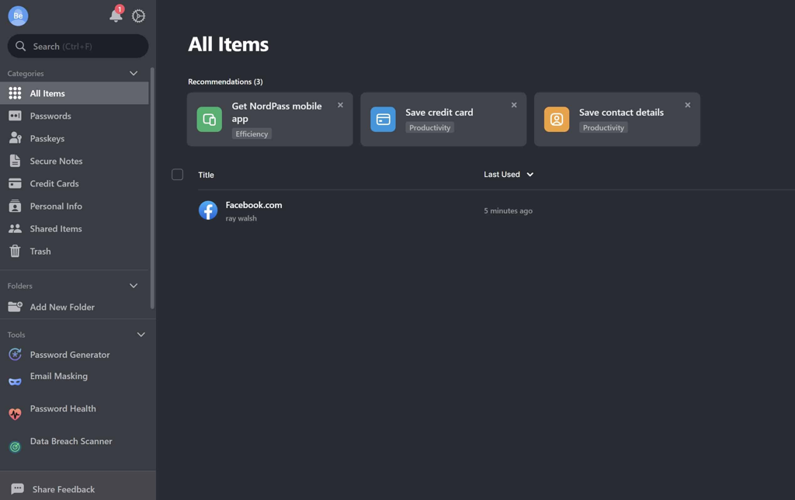
Task: Collapse the Categories section
Action: (x=133, y=73)
